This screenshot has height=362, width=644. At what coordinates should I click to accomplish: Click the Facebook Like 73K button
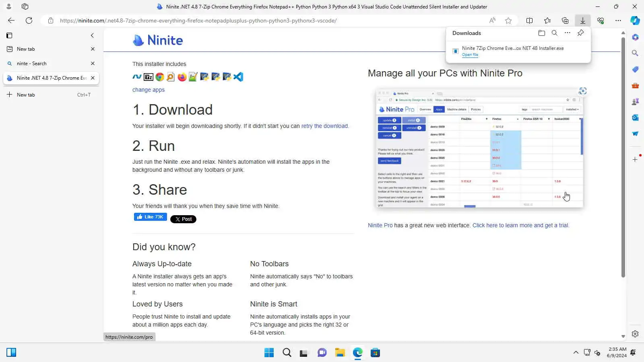[150, 217]
